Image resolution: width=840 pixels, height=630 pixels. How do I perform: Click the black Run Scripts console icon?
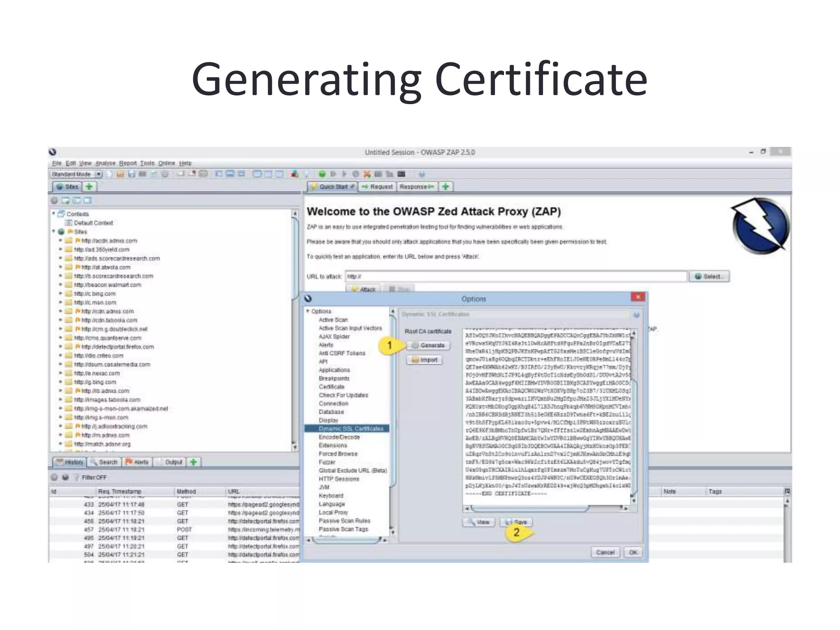coord(401,174)
